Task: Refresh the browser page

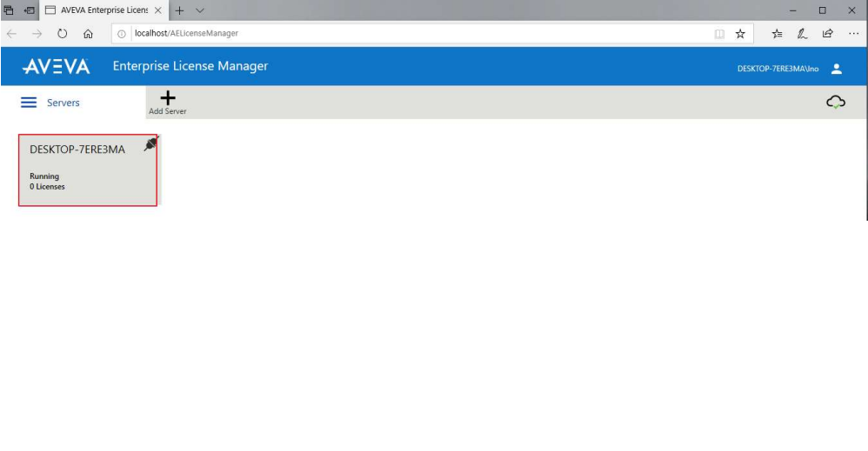Action: [62, 33]
